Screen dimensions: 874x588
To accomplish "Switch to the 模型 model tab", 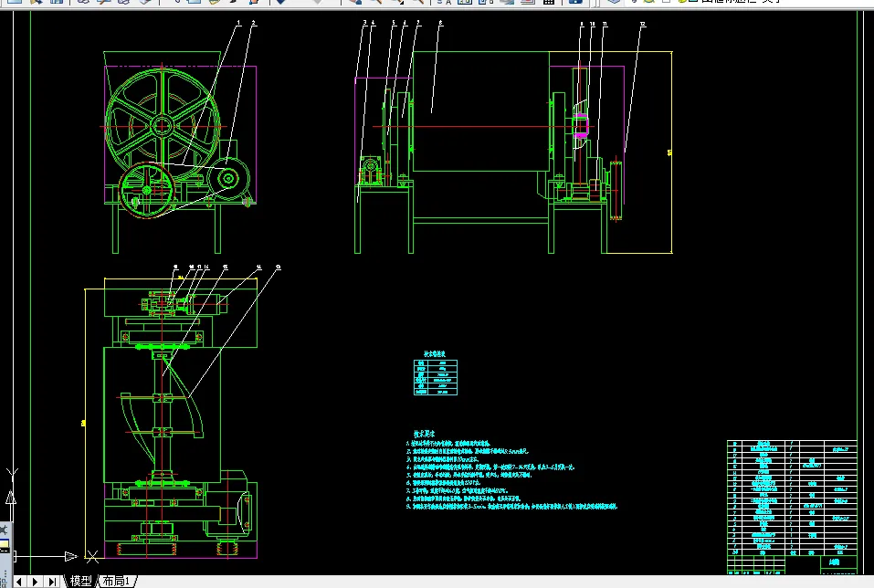I will click(80, 582).
